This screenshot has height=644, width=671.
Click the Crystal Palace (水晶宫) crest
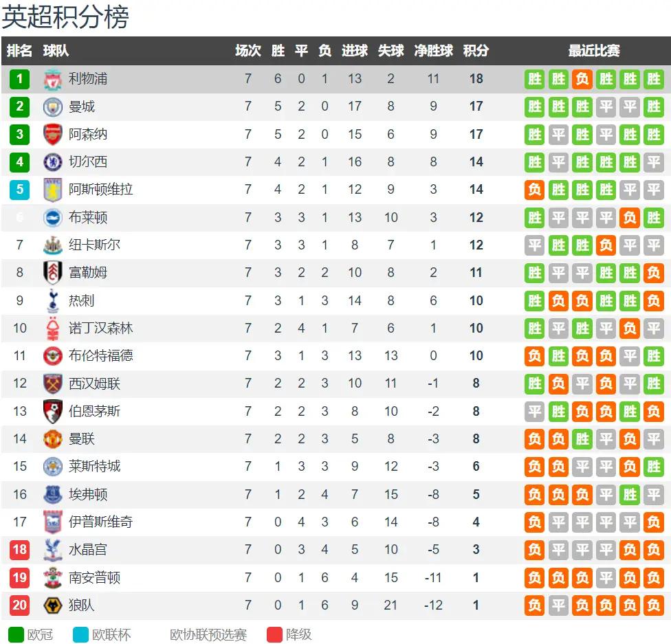53,550
